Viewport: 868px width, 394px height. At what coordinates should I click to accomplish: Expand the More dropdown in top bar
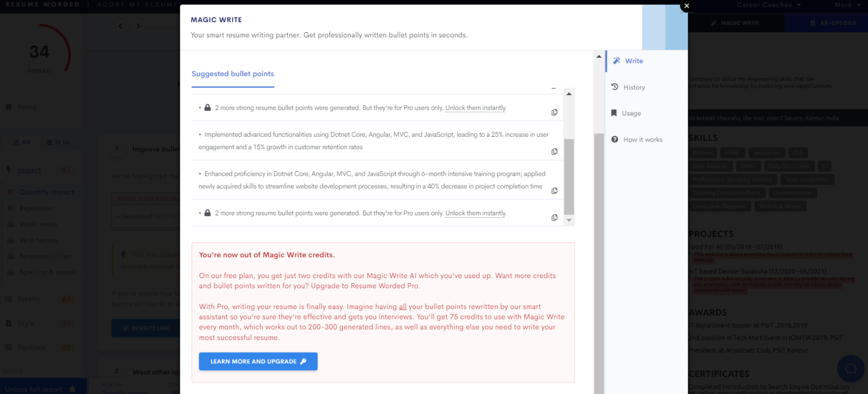point(847,5)
